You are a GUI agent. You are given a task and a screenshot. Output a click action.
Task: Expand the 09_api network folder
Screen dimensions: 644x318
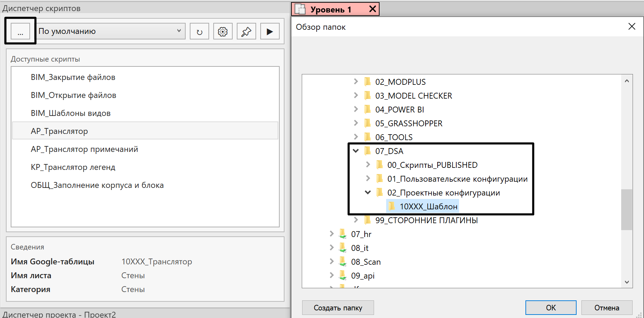coord(332,275)
